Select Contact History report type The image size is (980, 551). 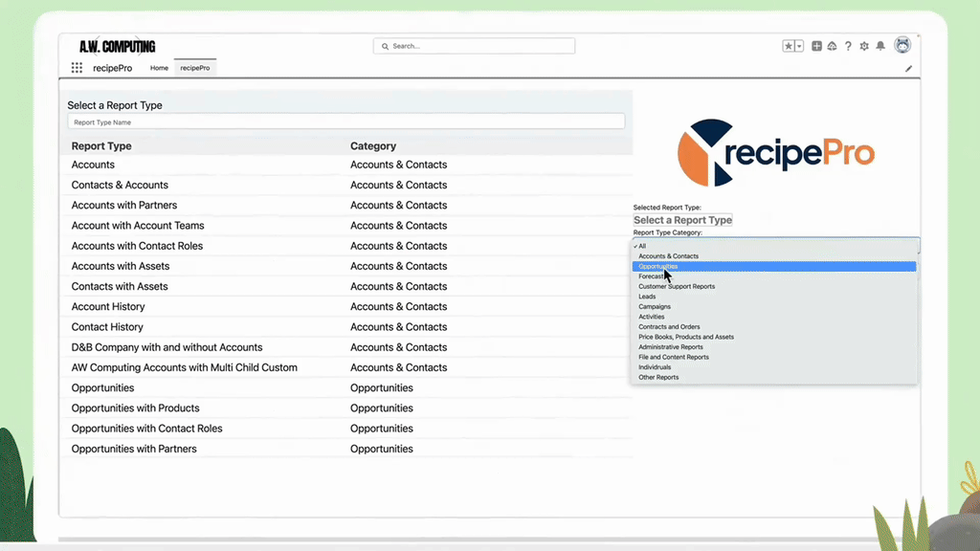[347, 327]
